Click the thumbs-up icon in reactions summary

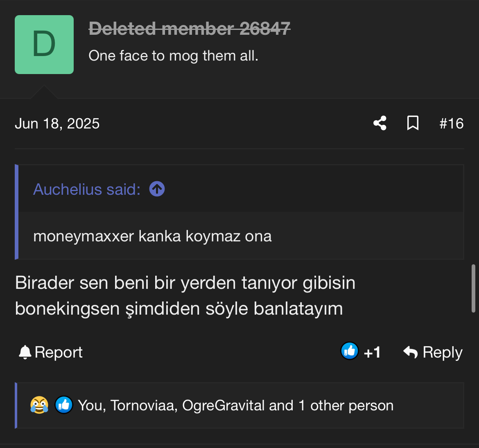(64, 405)
